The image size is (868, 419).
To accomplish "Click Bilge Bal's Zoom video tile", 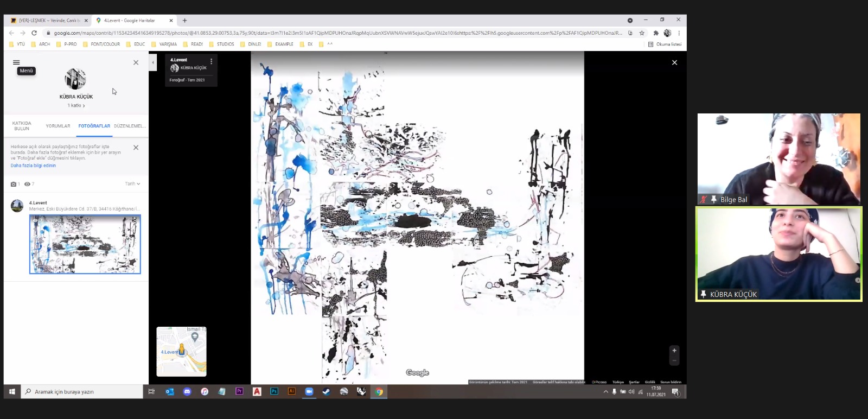I will 778,159.
